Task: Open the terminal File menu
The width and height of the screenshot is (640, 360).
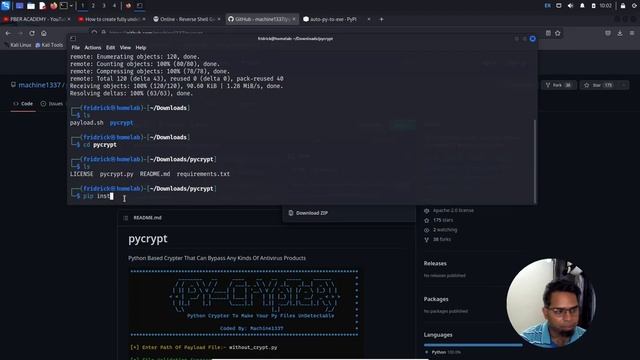Action: click(76, 48)
